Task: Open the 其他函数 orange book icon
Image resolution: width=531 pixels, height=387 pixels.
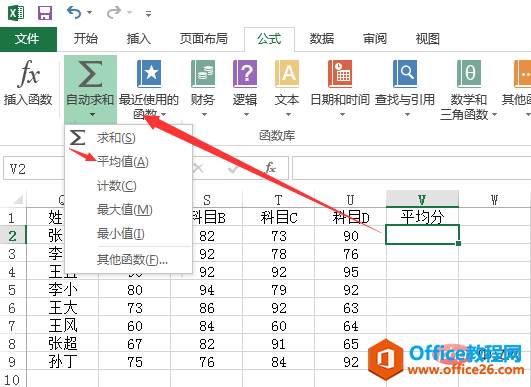Action: pos(523,74)
